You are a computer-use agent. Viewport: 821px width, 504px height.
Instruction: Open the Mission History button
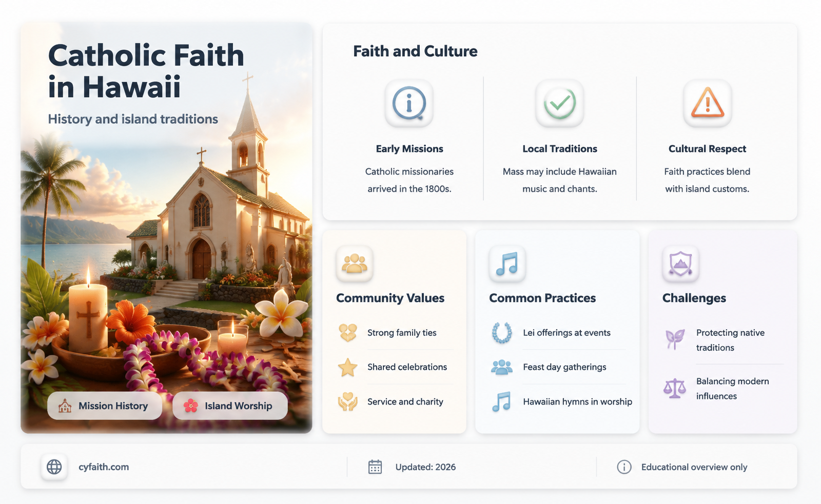click(x=105, y=406)
